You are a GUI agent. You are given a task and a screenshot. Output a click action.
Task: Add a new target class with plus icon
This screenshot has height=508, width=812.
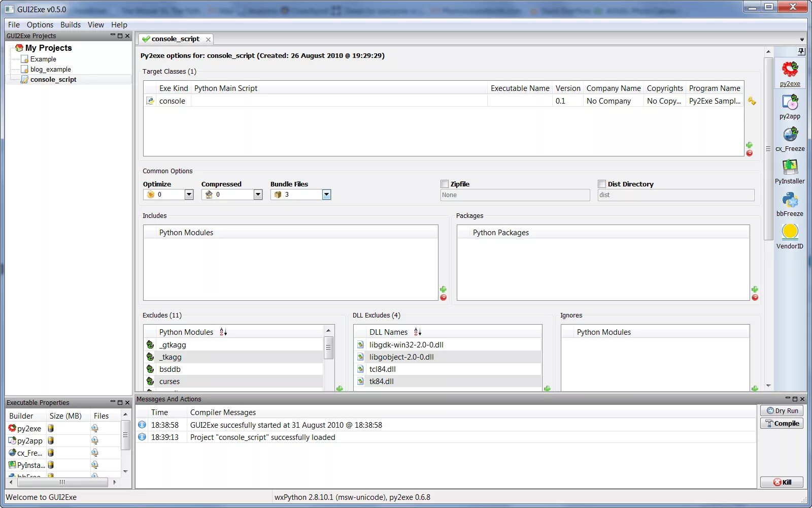(x=750, y=145)
